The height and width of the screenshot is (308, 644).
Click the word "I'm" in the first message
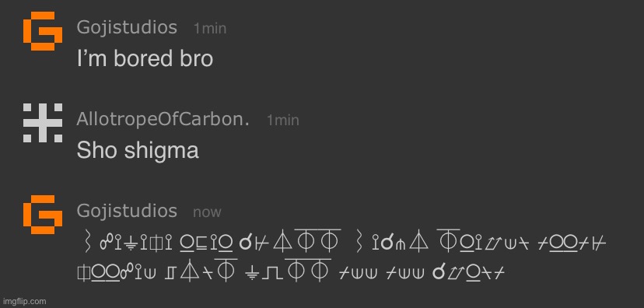point(93,58)
